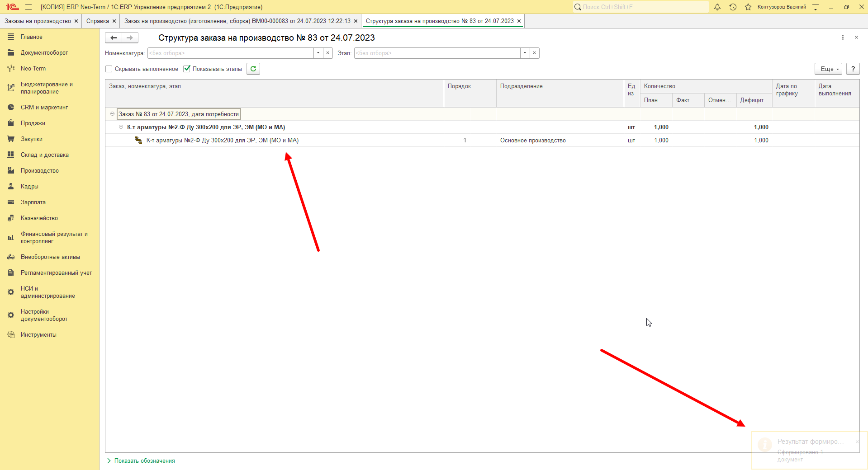868x470 pixels.
Task: Switch to the Справка tab
Action: pos(98,21)
